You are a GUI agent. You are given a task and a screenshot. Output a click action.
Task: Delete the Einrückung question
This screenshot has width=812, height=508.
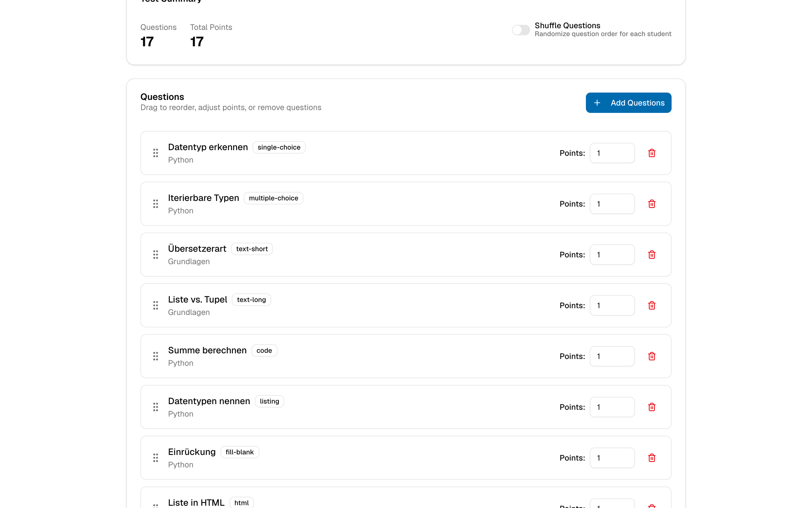[652, 457]
